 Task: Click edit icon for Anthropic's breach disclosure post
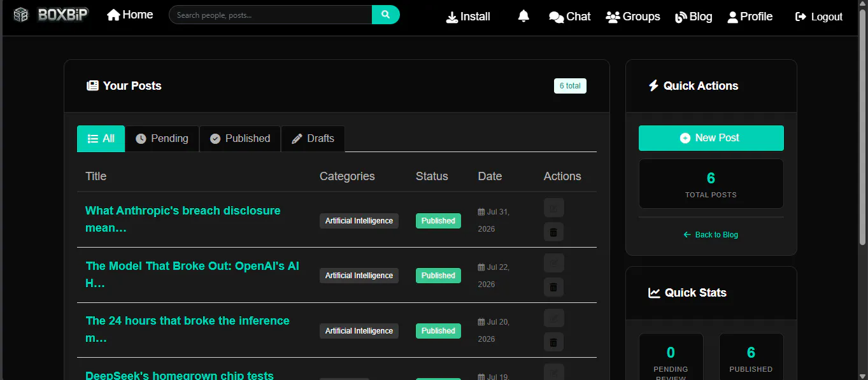553,208
